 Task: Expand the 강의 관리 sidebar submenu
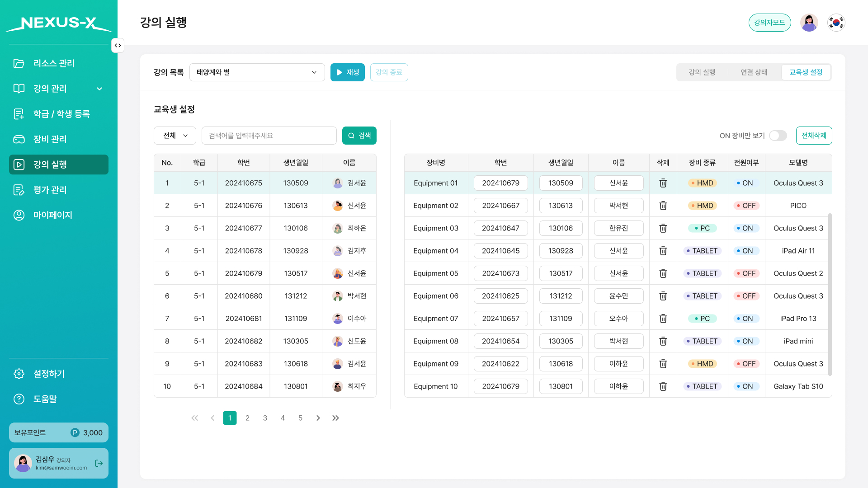click(99, 89)
